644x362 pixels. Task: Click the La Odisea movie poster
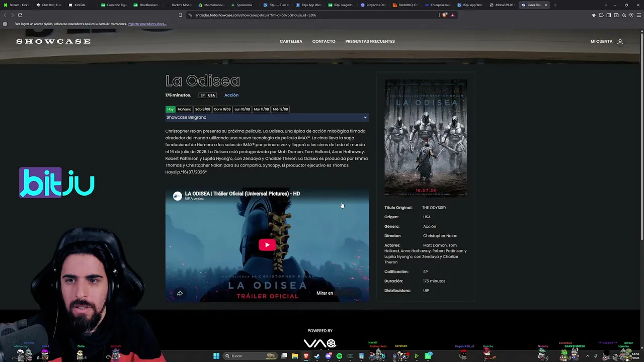(426, 138)
